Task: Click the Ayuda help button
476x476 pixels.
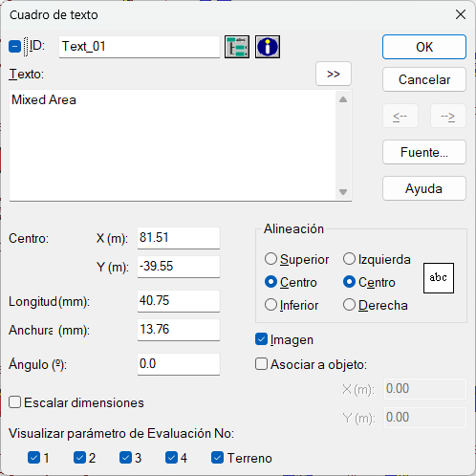Action: click(x=424, y=188)
